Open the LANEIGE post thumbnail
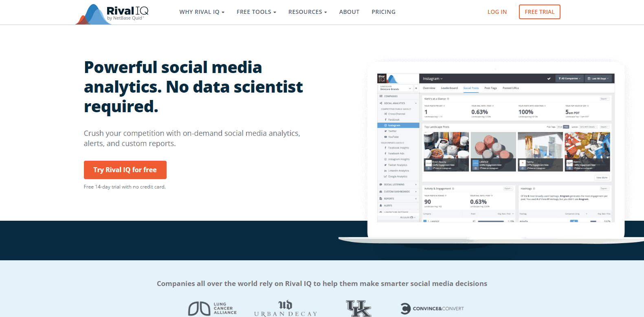 (x=493, y=151)
